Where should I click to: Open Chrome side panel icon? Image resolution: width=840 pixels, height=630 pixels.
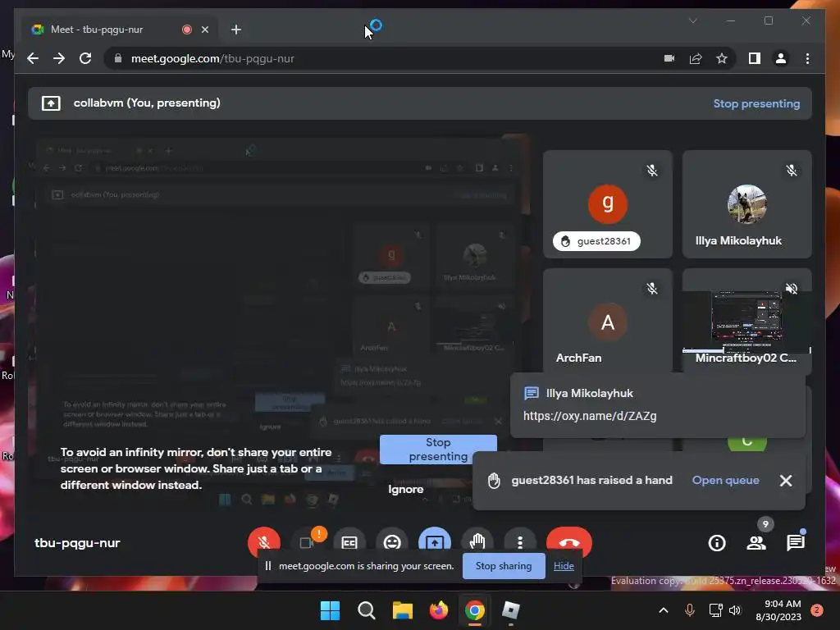pos(755,58)
